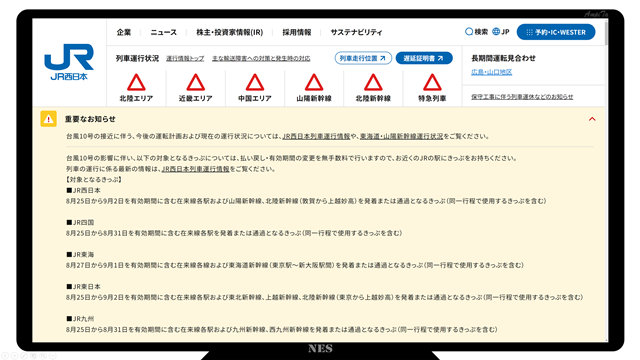Select the 山陽新幹線 warning triangle
The width and height of the screenshot is (640, 360).
click(314, 82)
